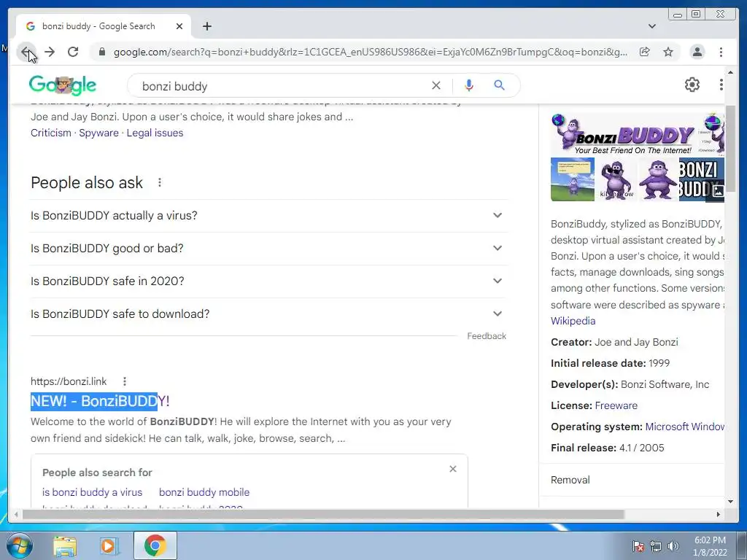The height and width of the screenshot is (560, 747).
Task: Click the share page icon in address bar
Action: (x=645, y=52)
